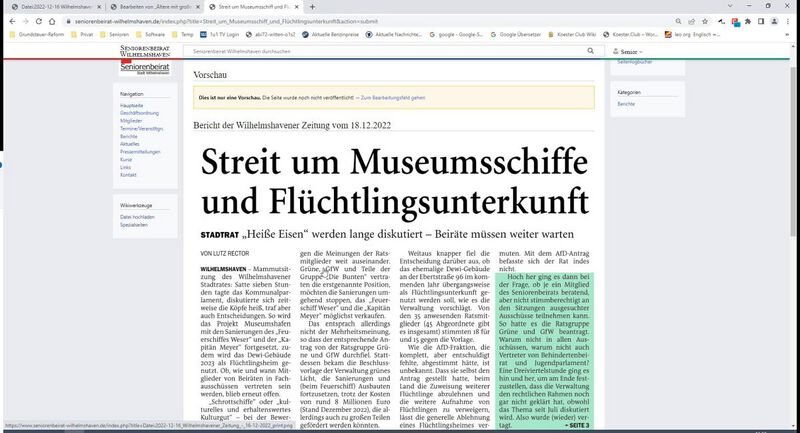Go to the browser home page

[52, 21]
